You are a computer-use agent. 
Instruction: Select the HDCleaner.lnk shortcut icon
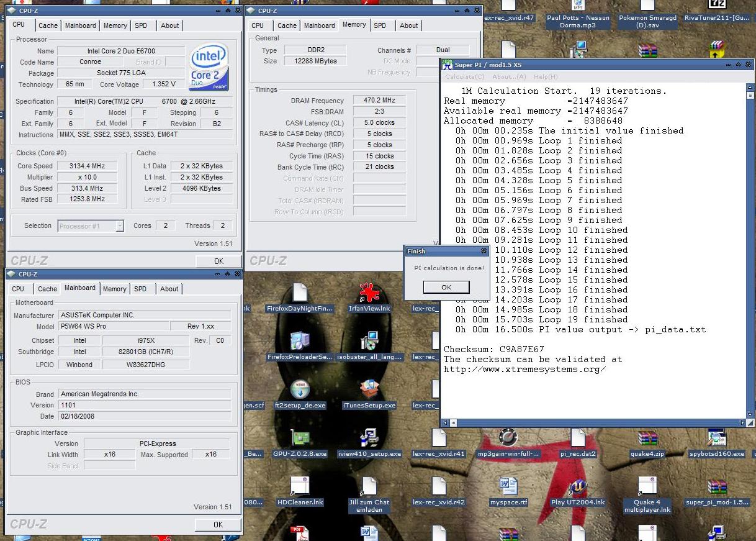coord(300,487)
